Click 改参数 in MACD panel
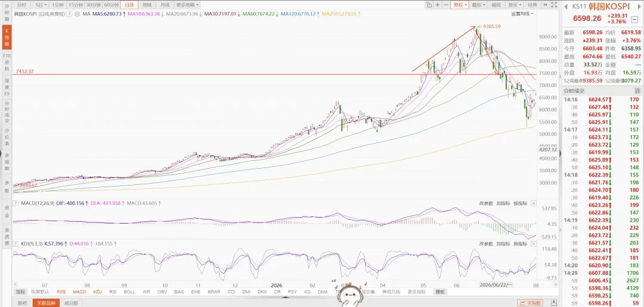This screenshot has width=644, height=307. [x=486, y=203]
